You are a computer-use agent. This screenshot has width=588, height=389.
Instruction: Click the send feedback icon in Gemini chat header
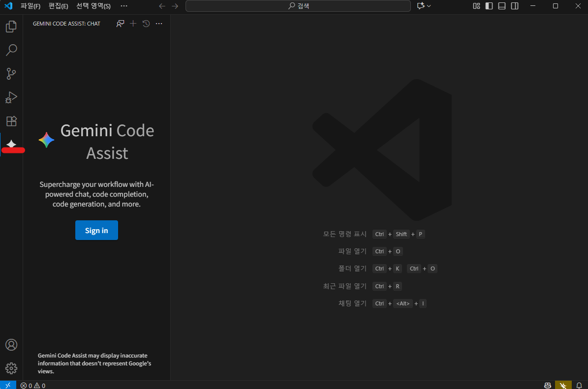tap(120, 24)
